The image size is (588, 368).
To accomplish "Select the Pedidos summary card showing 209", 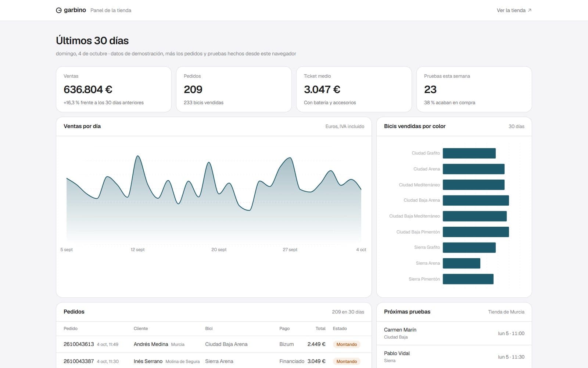I will [x=234, y=89].
